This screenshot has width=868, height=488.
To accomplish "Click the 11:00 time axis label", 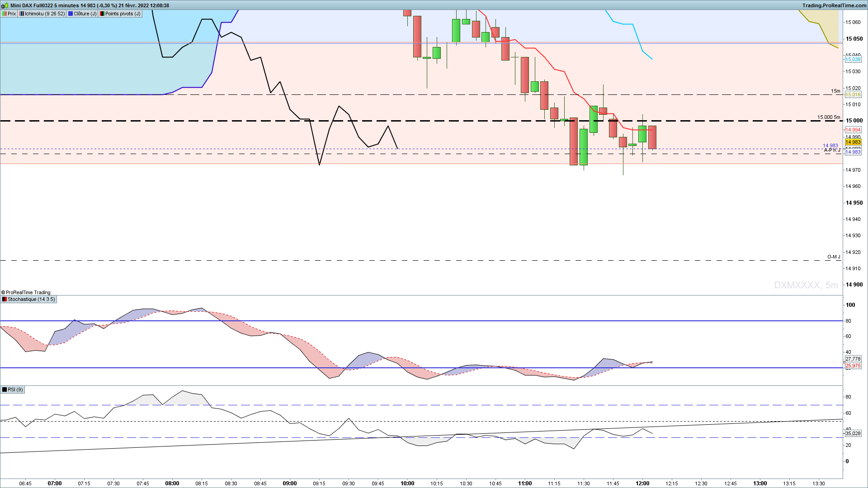I will (525, 483).
